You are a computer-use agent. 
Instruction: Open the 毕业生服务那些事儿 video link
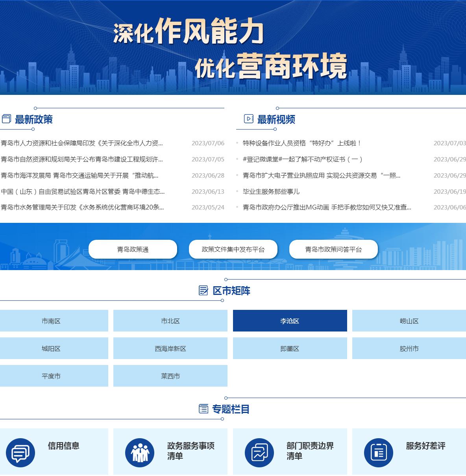point(271,192)
